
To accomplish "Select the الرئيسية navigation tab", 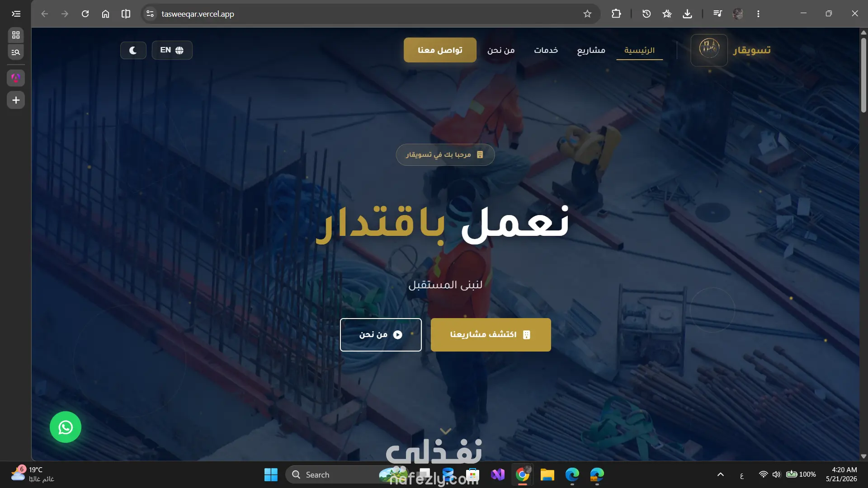I will (639, 50).
